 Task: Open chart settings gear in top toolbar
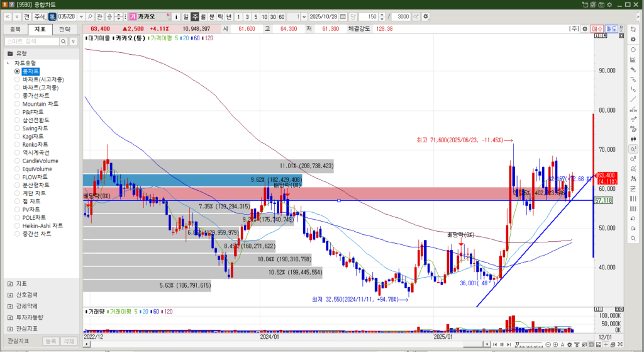pos(426,16)
